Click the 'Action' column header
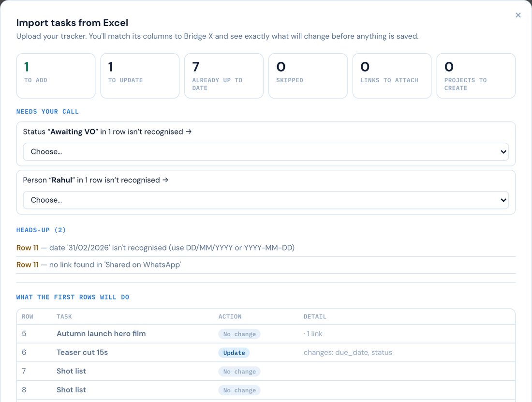 tap(230, 316)
